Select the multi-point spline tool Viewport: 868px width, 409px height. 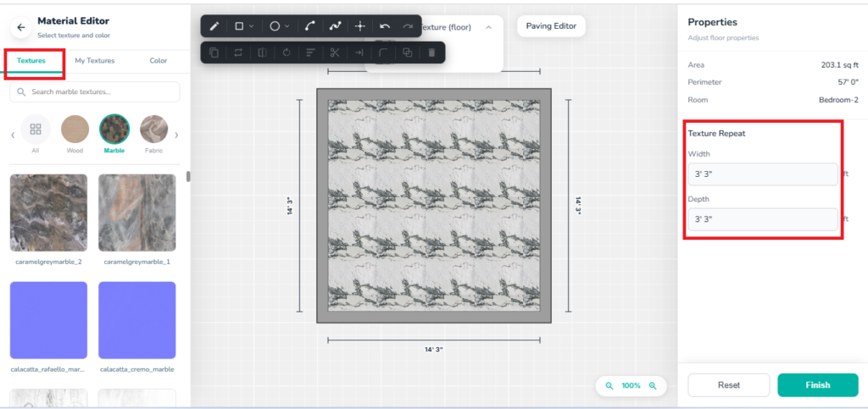point(335,26)
